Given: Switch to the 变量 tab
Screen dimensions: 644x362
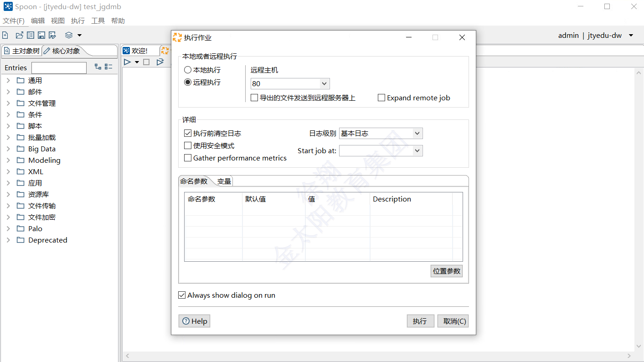Looking at the screenshot, I should (223, 181).
